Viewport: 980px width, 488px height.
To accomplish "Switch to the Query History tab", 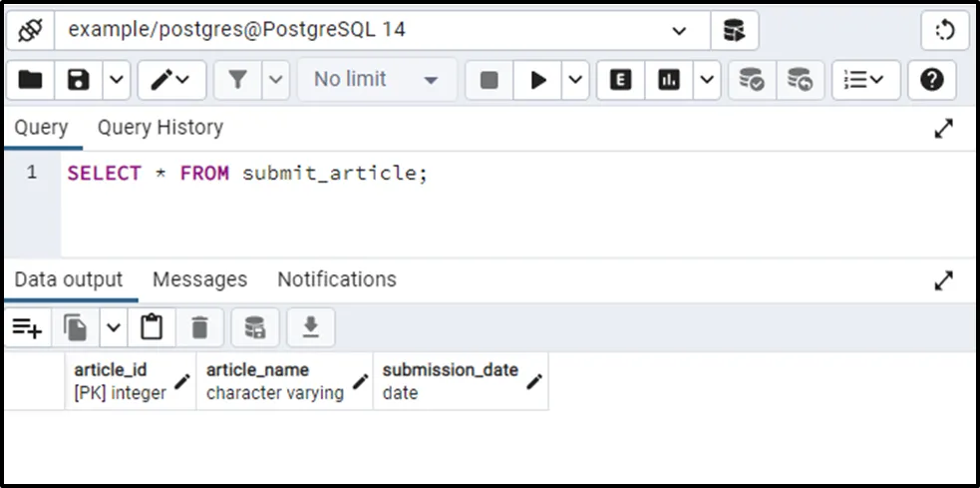I will coord(160,128).
